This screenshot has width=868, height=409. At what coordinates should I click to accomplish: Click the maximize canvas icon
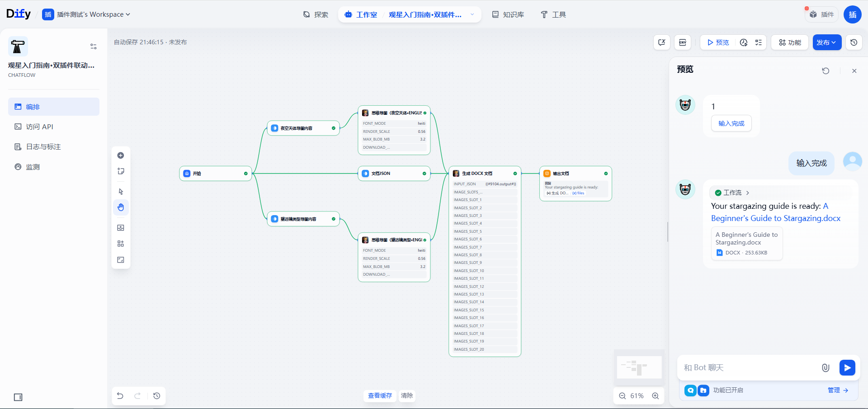pos(121,260)
